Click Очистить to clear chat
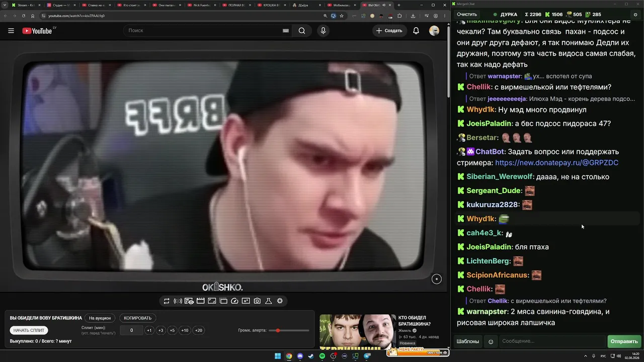 point(467,15)
